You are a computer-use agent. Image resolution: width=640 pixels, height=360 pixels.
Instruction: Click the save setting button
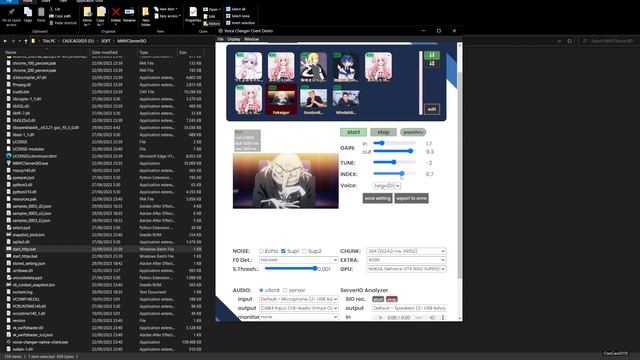click(378, 198)
